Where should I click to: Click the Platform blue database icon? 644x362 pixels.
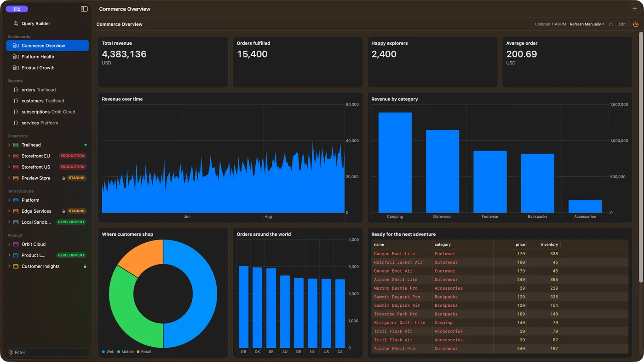pyautogui.click(x=16, y=200)
